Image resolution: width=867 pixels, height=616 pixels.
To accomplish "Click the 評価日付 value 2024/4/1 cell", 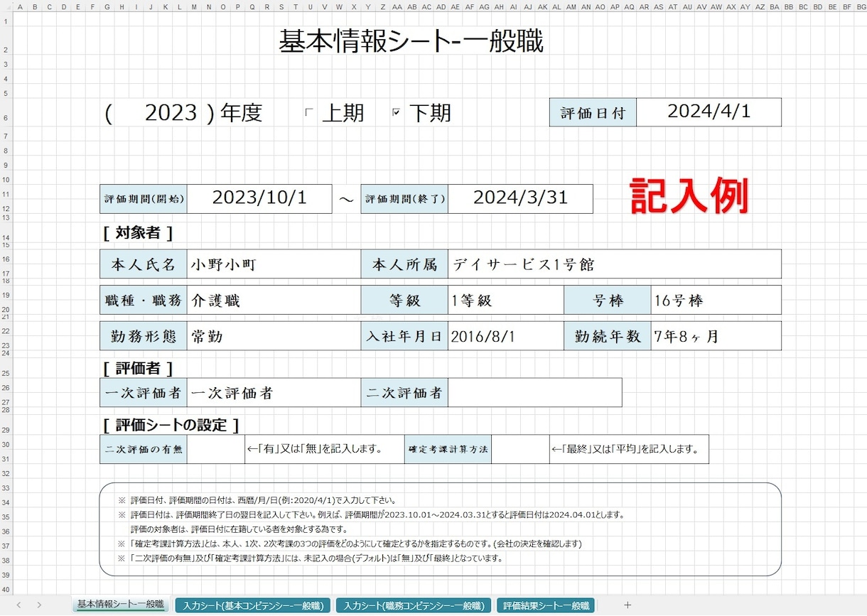I will click(709, 112).
